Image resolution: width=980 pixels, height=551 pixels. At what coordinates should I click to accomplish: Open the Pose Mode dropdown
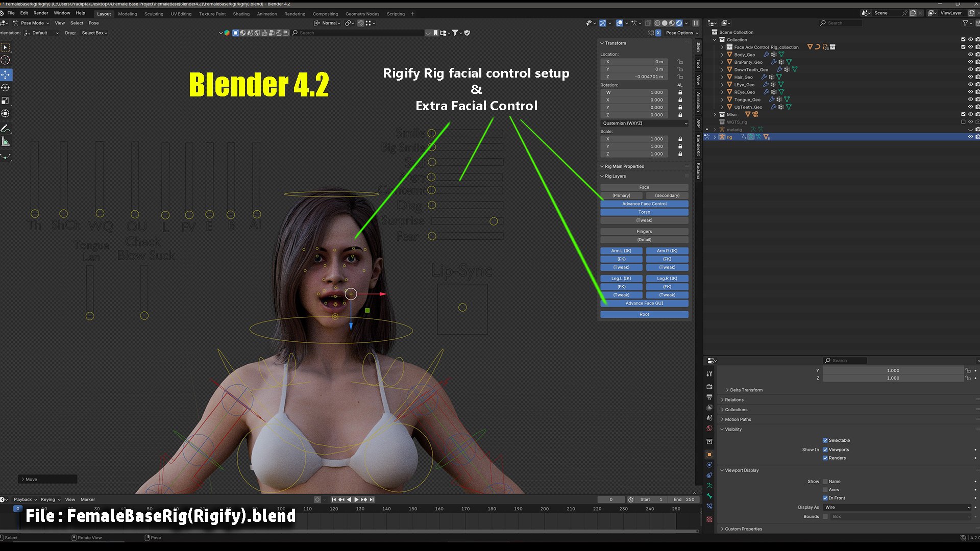tap(31, 23)
